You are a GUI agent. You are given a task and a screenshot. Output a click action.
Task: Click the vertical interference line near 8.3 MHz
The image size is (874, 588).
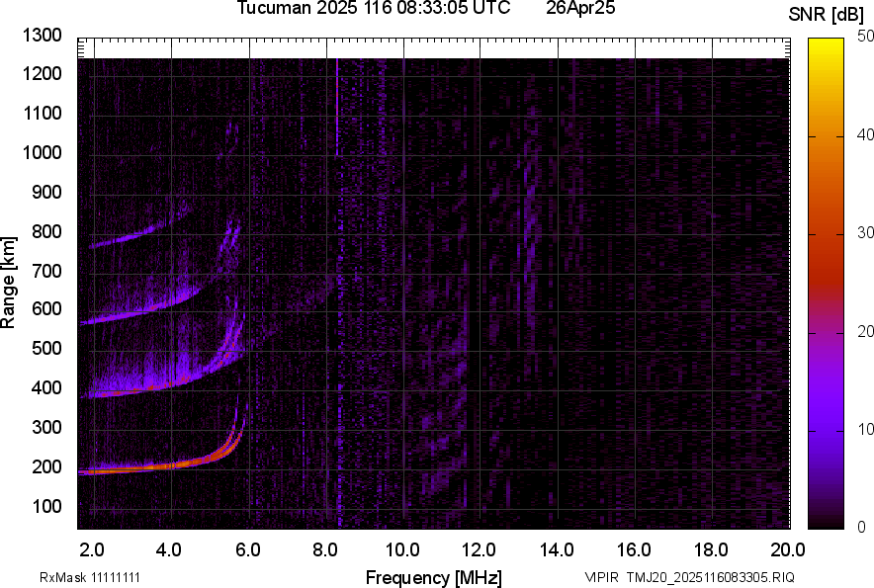[337, 106]
